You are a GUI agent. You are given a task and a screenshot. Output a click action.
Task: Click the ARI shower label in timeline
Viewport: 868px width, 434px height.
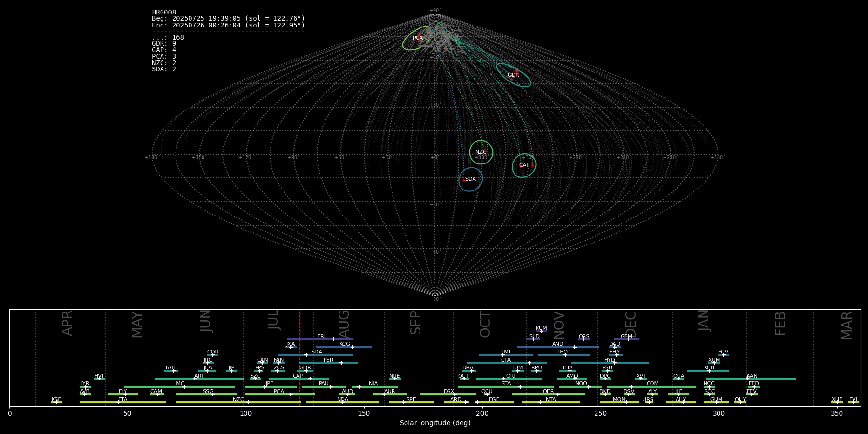click(199, 376)
